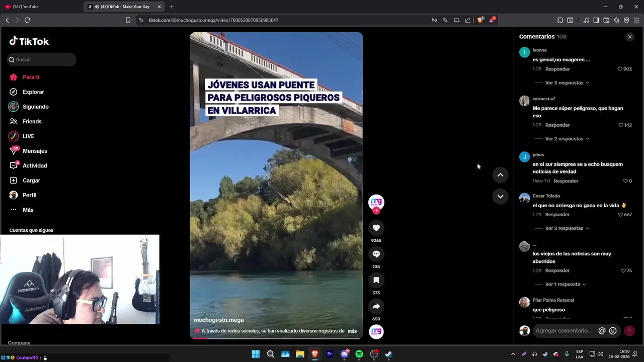The image size is (644, 362).
Task: Click the Agregar comentario input field
Action: (x=565, y=331)
